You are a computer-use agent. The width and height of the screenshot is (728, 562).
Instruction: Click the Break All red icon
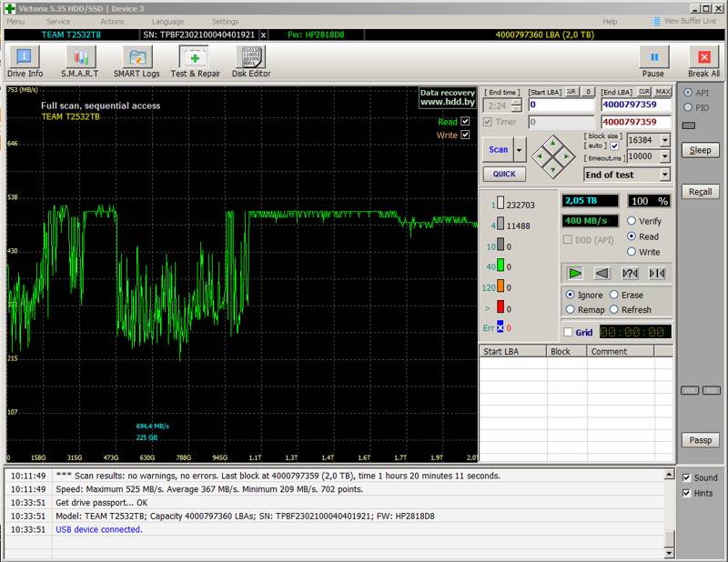click(x=703, y=57)
